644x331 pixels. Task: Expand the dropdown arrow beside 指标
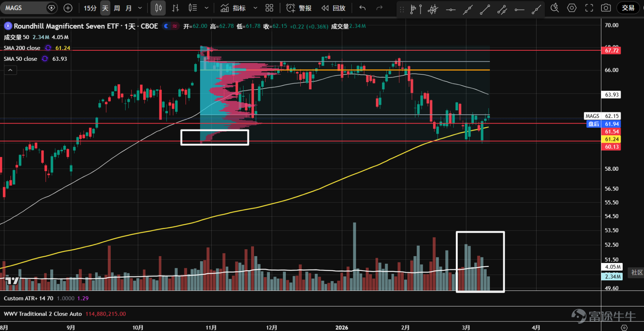pyautogui.click(x=255, y=8)
